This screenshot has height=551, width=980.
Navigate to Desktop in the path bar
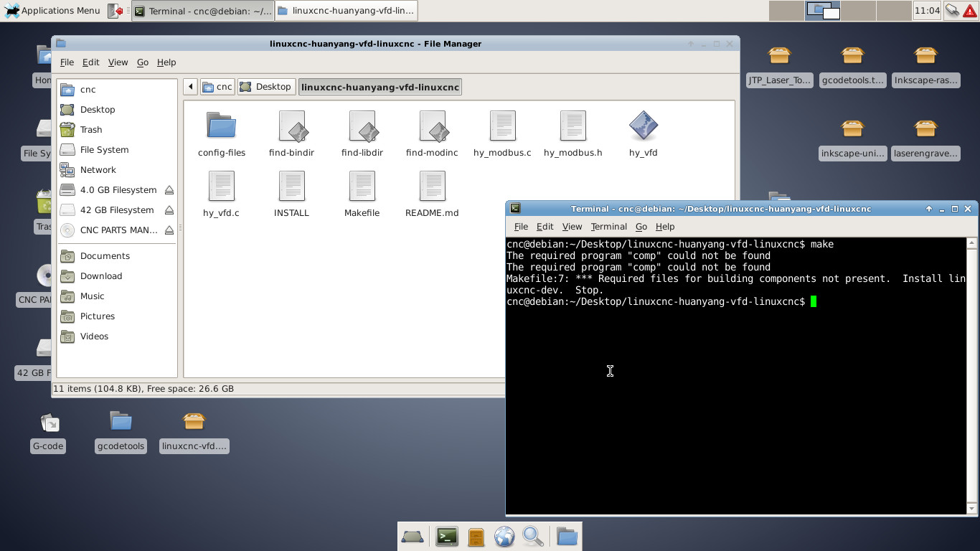tap(265, 87)
